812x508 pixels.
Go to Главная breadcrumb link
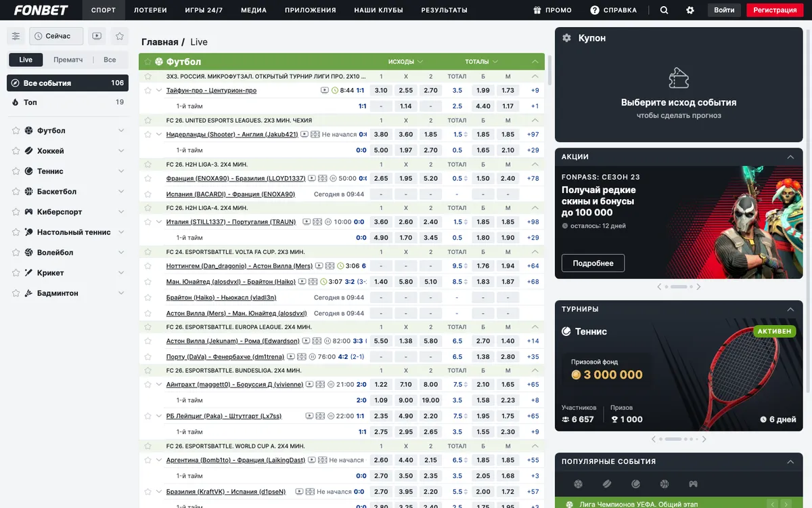(x=160, y=42)
